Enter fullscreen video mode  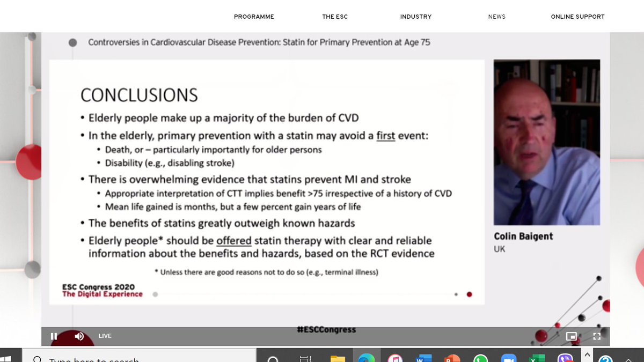coord(596,336)
